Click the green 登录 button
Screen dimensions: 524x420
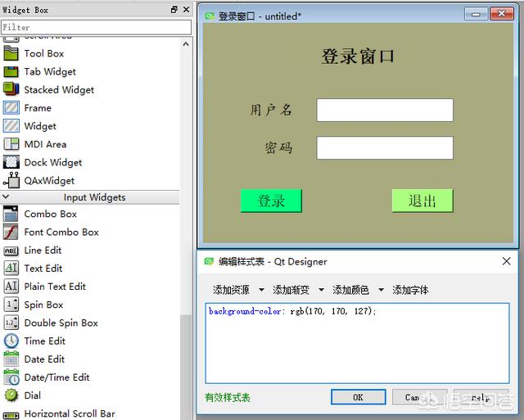click(x=271, y=201)
